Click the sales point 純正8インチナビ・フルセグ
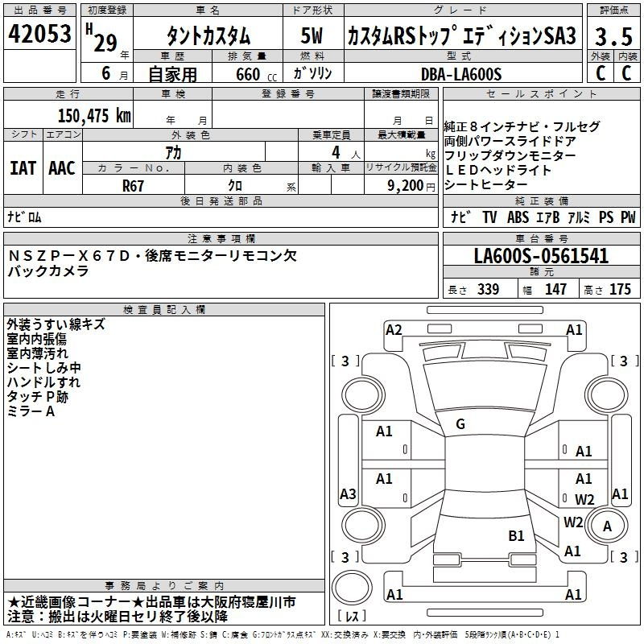This screenshot has height=644, width=644. pyautogui.click(x=522, y=126)
